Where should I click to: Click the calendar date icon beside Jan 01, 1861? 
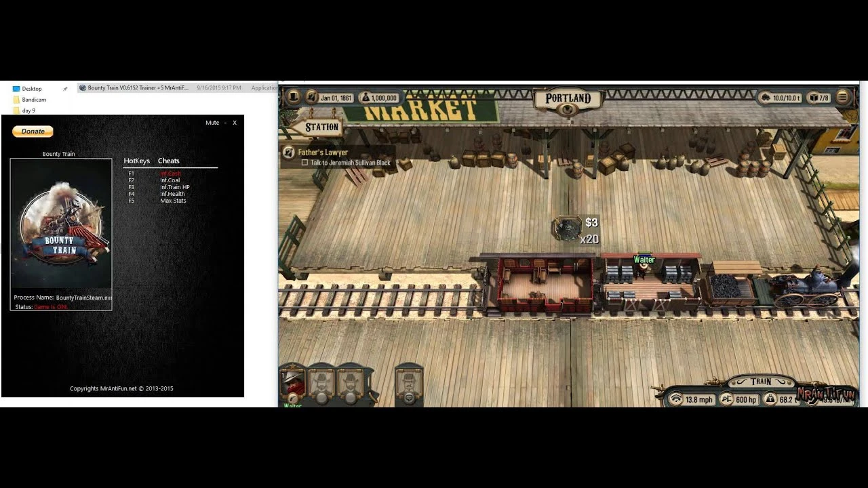pos(312,98)
